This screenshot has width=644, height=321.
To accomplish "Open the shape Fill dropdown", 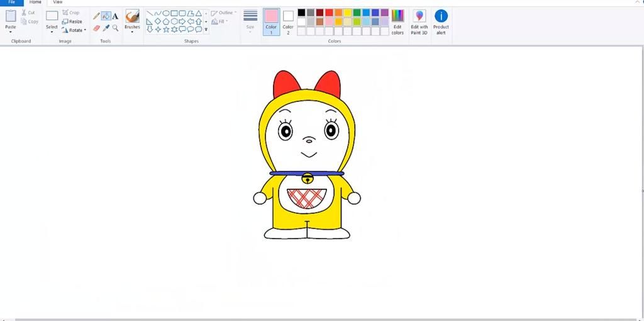I will click(219, 21).
